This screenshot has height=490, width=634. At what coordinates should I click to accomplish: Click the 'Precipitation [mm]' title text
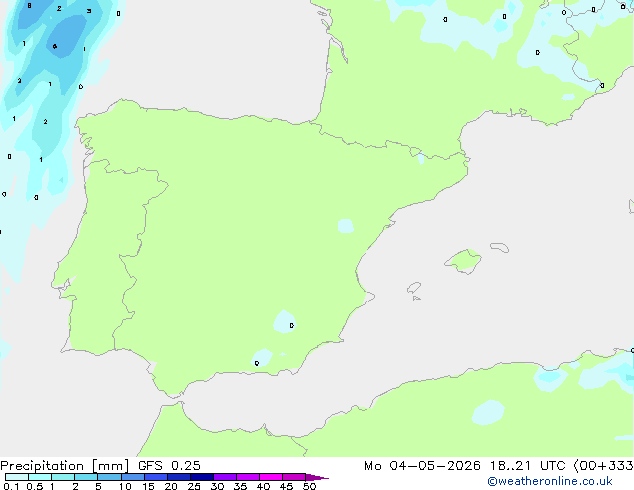[x=65, y=466]
